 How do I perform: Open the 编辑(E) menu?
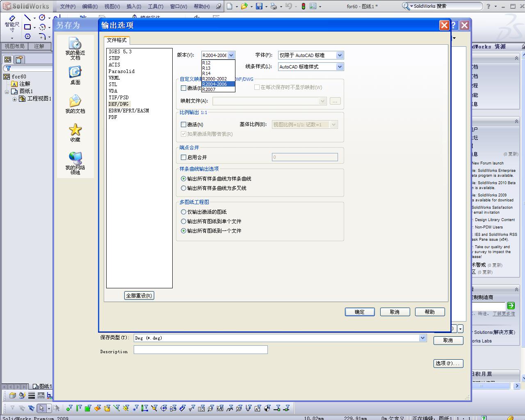[90, 7]
